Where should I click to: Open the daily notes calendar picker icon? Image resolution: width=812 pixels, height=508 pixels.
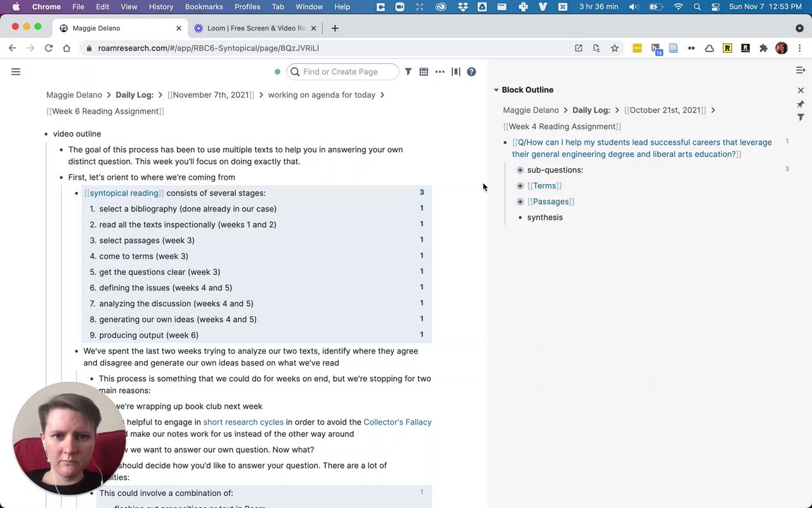coord(424,72)
